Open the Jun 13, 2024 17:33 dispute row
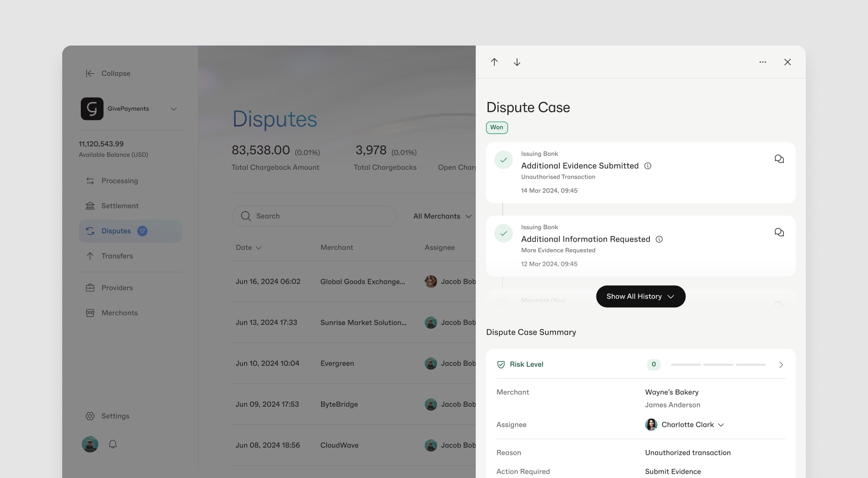 point(354,323)
